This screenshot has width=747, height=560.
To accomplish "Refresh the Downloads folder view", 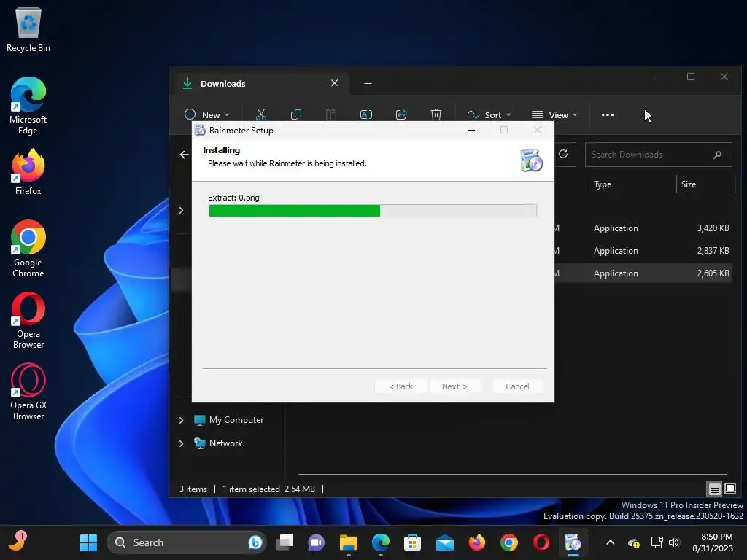I will (x=563, y=154).
